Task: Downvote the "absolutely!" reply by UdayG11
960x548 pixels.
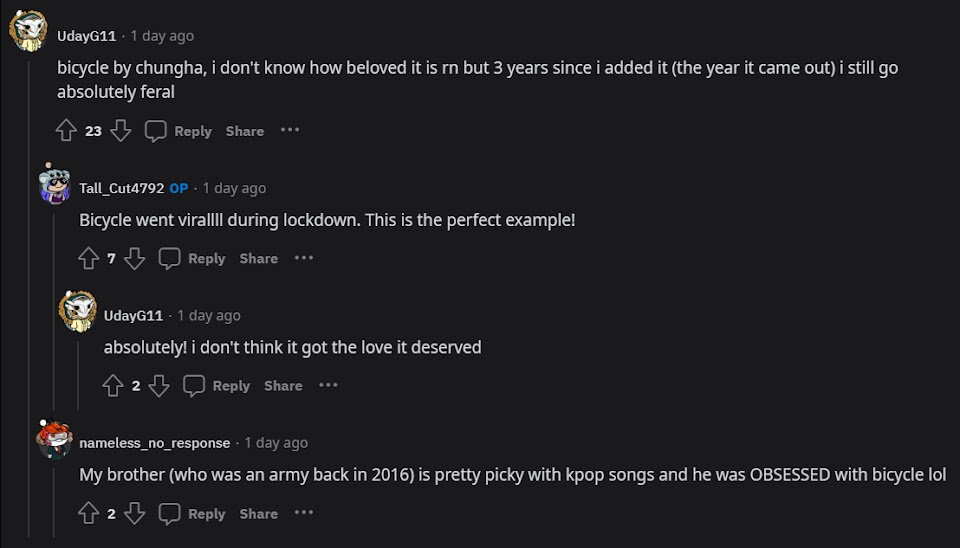Action: [x=159, y=386]
